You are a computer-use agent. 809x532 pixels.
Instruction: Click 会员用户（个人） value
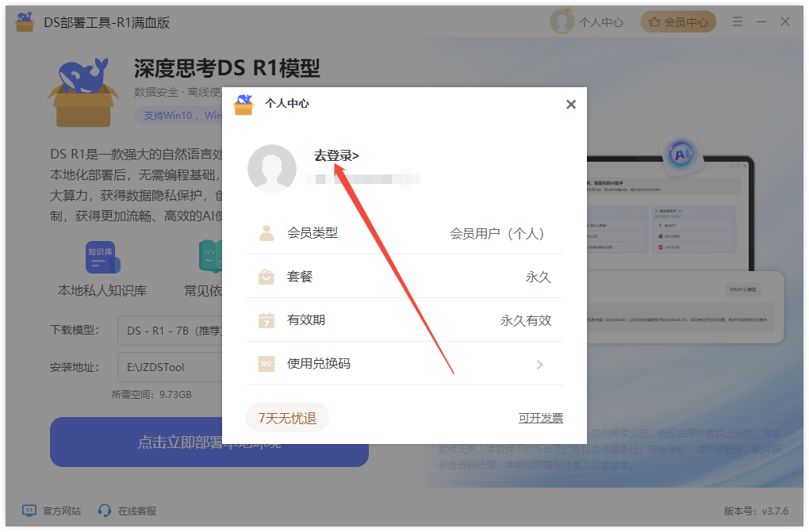497,233
